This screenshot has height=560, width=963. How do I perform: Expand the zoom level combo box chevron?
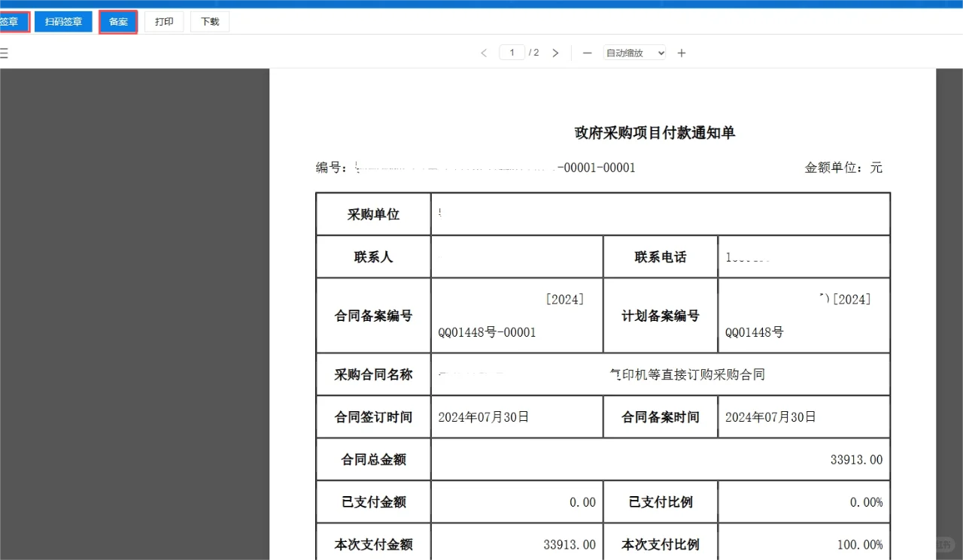[660, 53]
